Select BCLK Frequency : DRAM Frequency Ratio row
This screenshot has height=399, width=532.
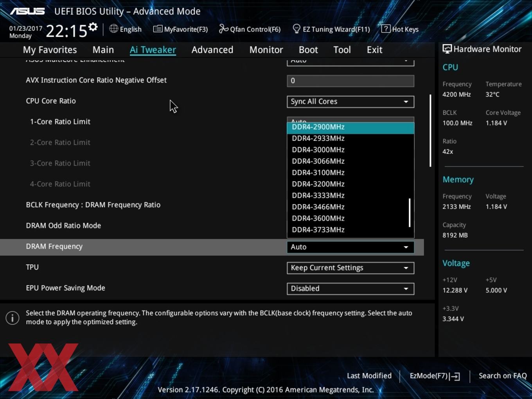93,205
